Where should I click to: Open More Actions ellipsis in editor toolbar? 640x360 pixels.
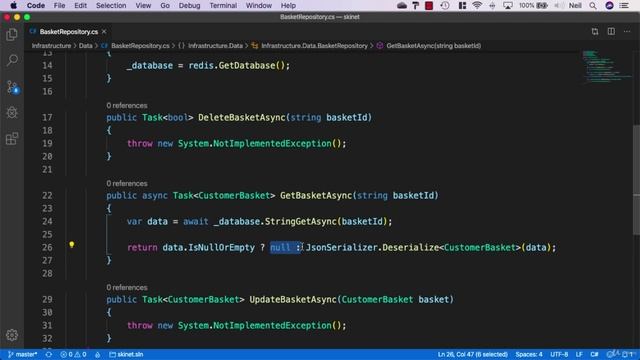pos(627,31)
